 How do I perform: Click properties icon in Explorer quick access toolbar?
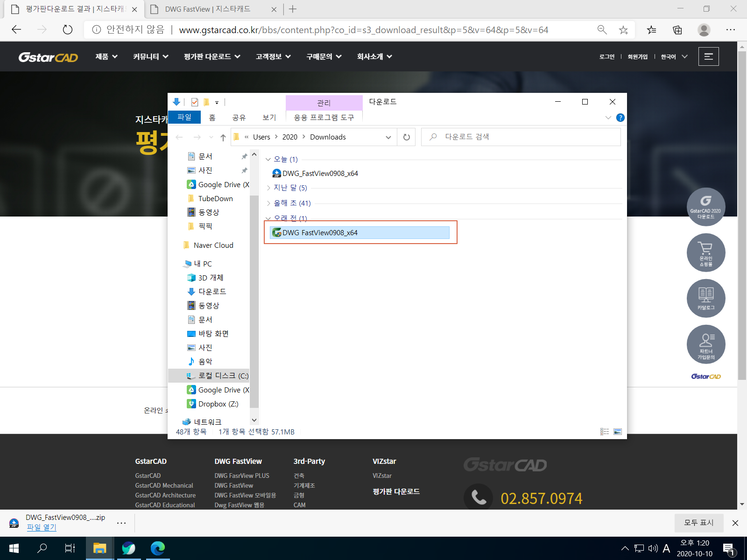click(195, 102)
